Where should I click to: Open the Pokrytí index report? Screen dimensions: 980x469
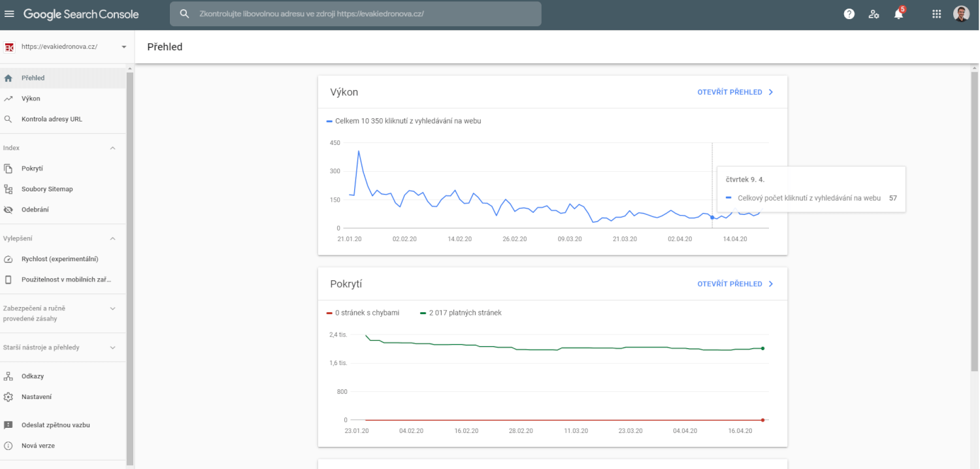[31, 168]
